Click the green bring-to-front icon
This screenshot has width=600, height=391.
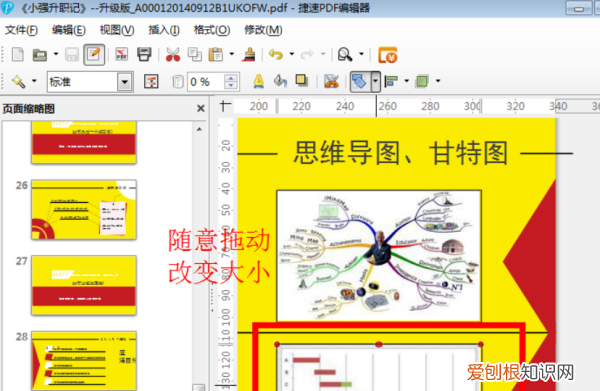point(422,81)
